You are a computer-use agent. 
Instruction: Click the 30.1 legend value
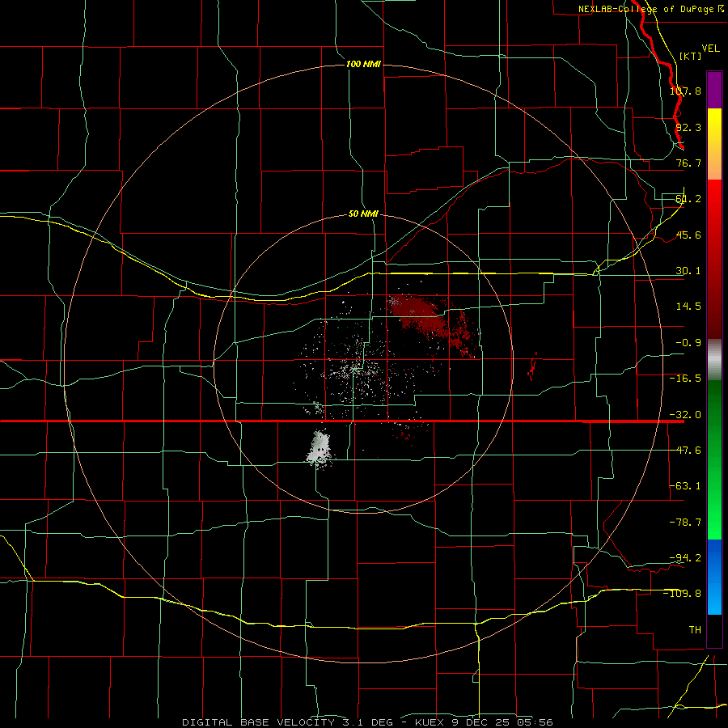(x=688, y=271)
